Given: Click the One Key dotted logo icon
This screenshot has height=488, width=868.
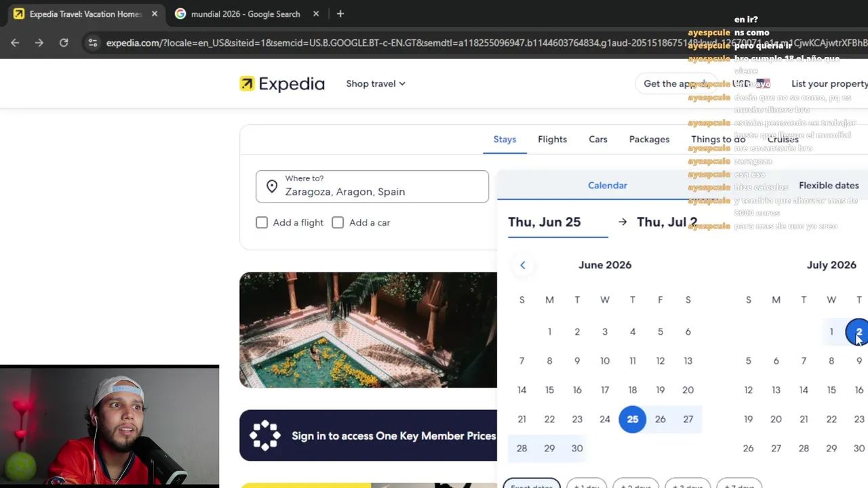Looking at the screenshot, I should point(264,435).
